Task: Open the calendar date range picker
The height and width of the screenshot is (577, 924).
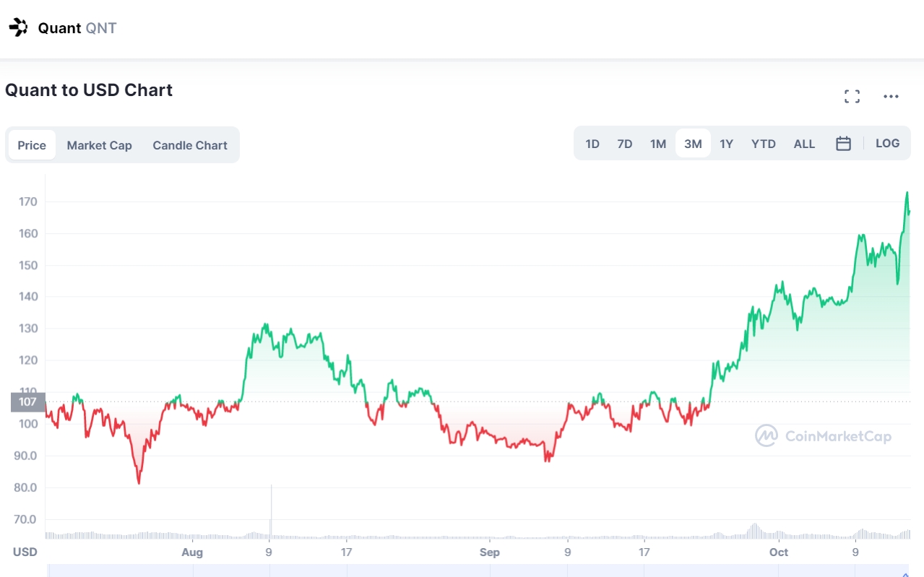Action: tap(843, 144)
